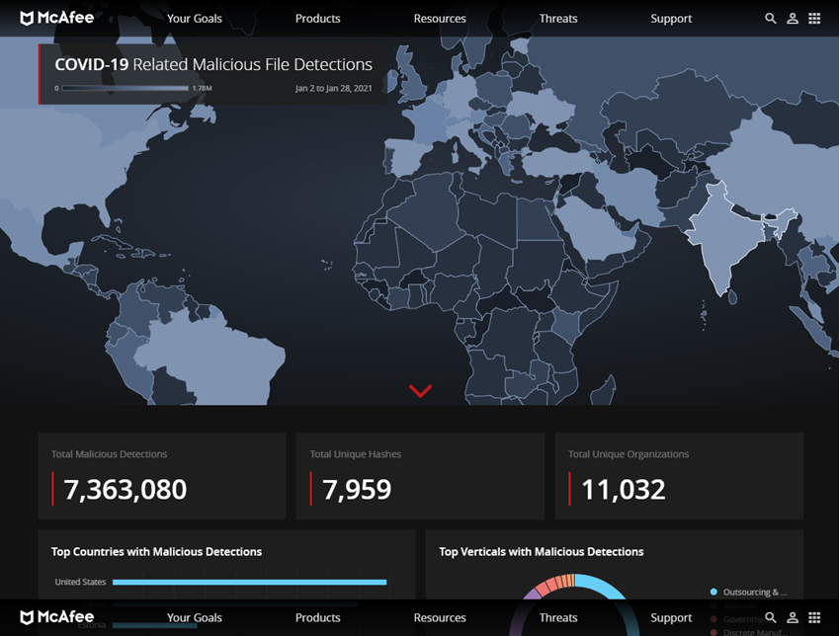Expand the Products menu in the top header
This screenshot has height=636, width=840.
pyautogui.click(x=317, y=18)
